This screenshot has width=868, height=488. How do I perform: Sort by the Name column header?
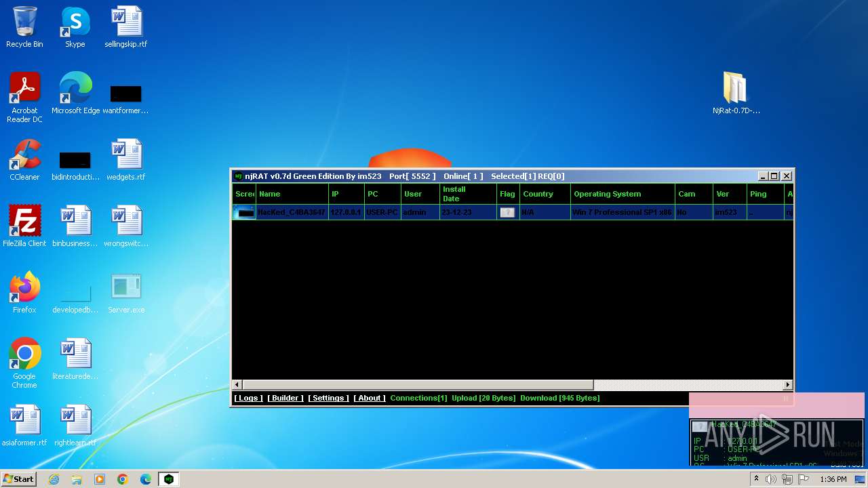[x=292, y=194]
